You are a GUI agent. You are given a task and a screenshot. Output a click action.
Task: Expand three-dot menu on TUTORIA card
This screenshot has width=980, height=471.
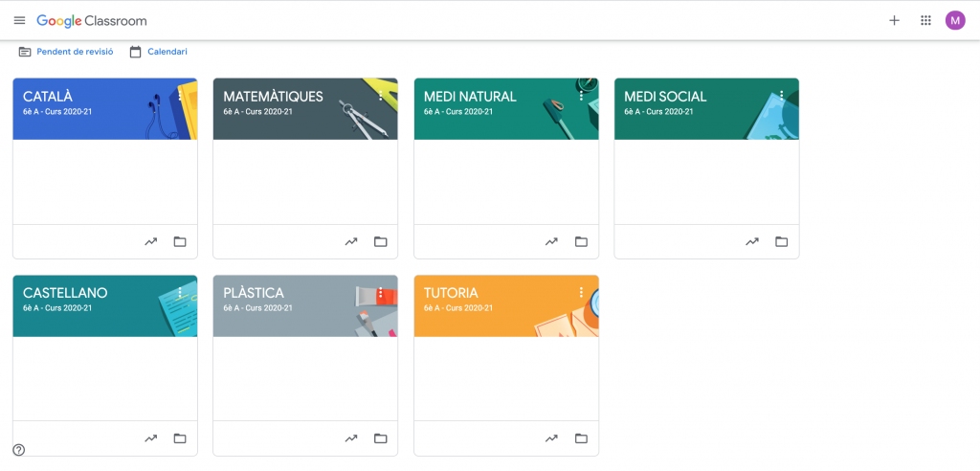(x=581, y=293)
